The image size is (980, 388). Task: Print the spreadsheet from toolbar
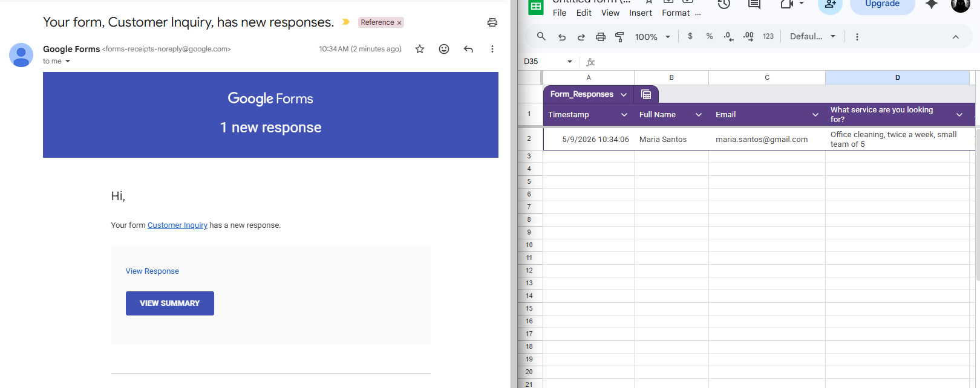click(x=600, y=37)
